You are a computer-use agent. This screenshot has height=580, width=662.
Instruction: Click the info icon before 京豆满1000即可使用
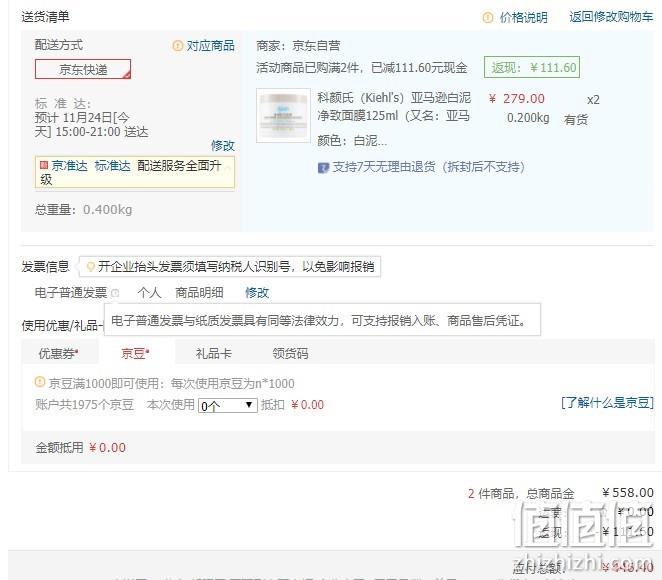click(x=40, y=382)
